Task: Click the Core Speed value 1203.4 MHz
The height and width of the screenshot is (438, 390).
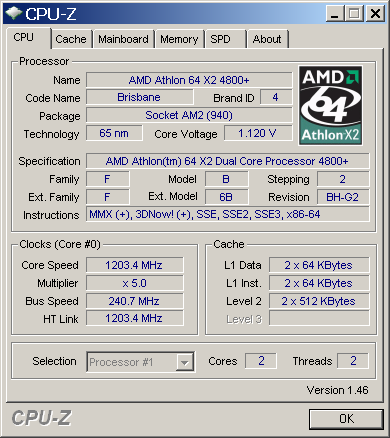Action: pos(134,265)
